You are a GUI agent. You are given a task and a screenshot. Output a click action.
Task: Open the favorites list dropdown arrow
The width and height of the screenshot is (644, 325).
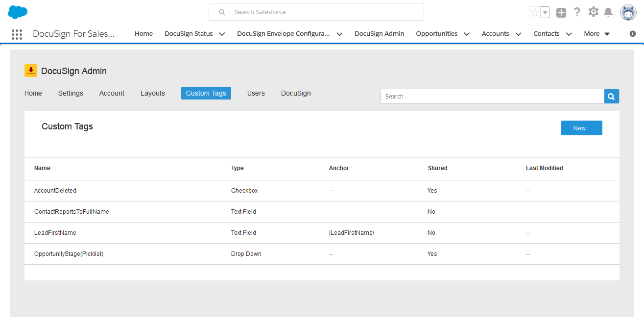click(545, 12)
